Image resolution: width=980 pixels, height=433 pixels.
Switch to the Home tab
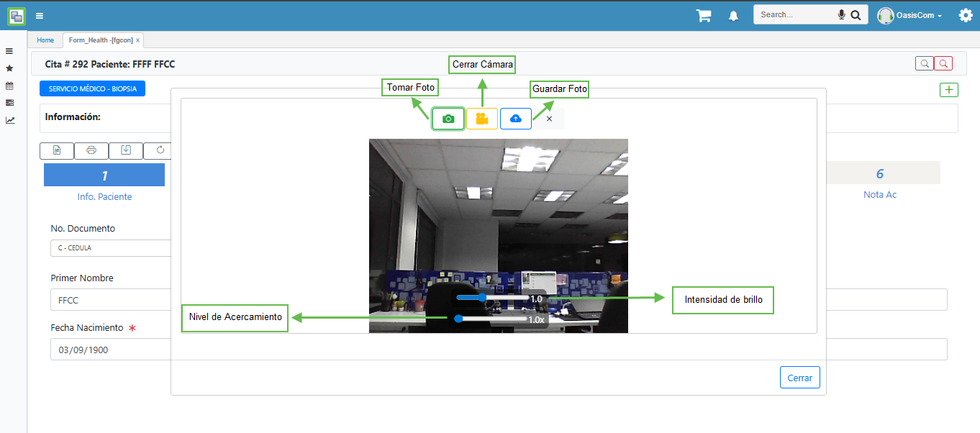pyautogui.click(x=45, y=40)
